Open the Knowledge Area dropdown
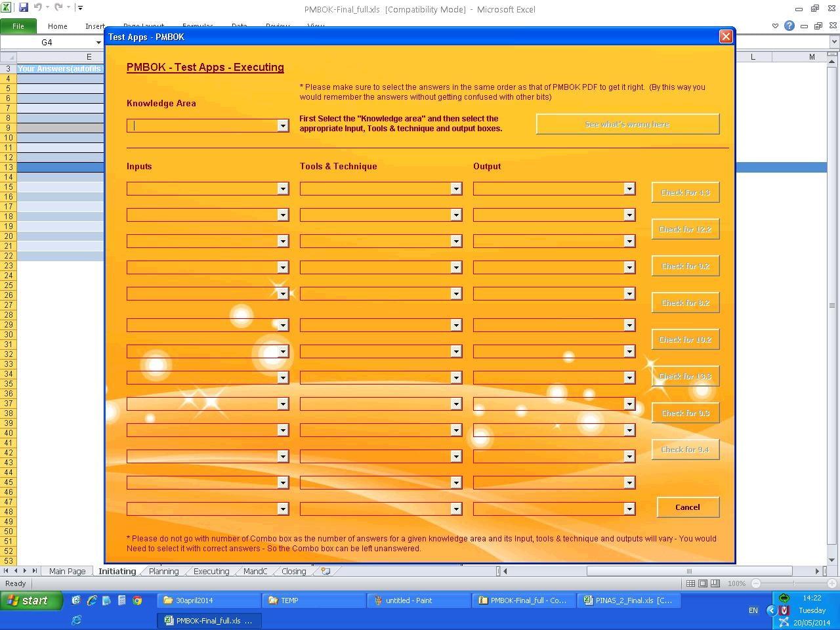This screenshot has height=630, width=840. [283, 125]
